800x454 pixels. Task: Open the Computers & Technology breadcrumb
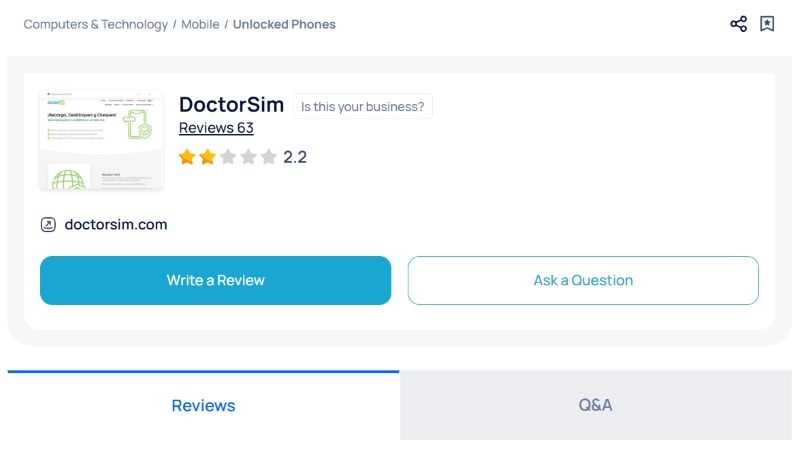pos(96,24)
